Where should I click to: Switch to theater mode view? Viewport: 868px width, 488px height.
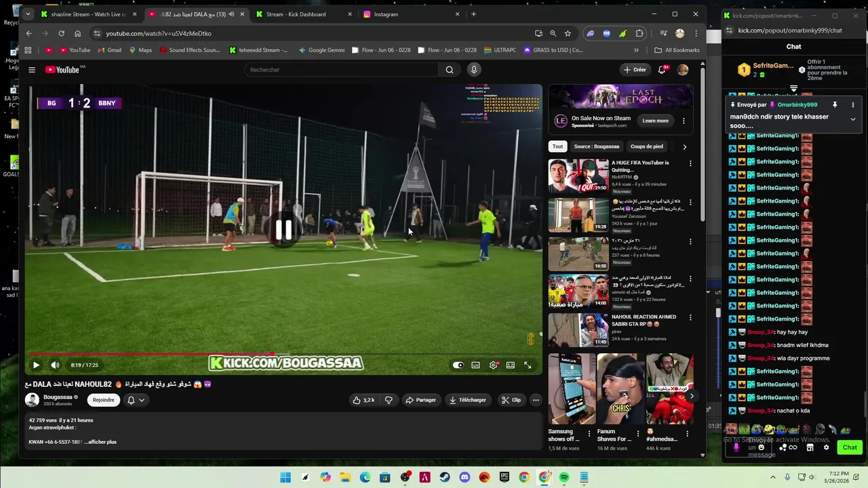pos(510,365)
